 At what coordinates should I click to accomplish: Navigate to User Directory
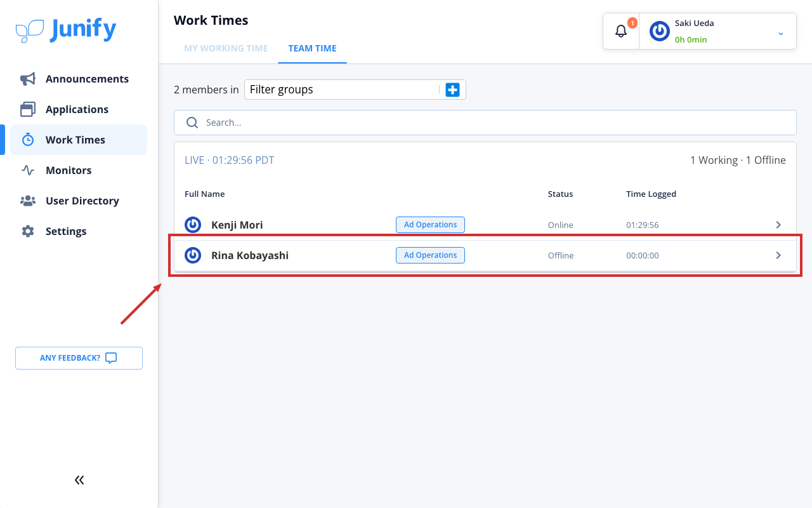click(79, 201)
